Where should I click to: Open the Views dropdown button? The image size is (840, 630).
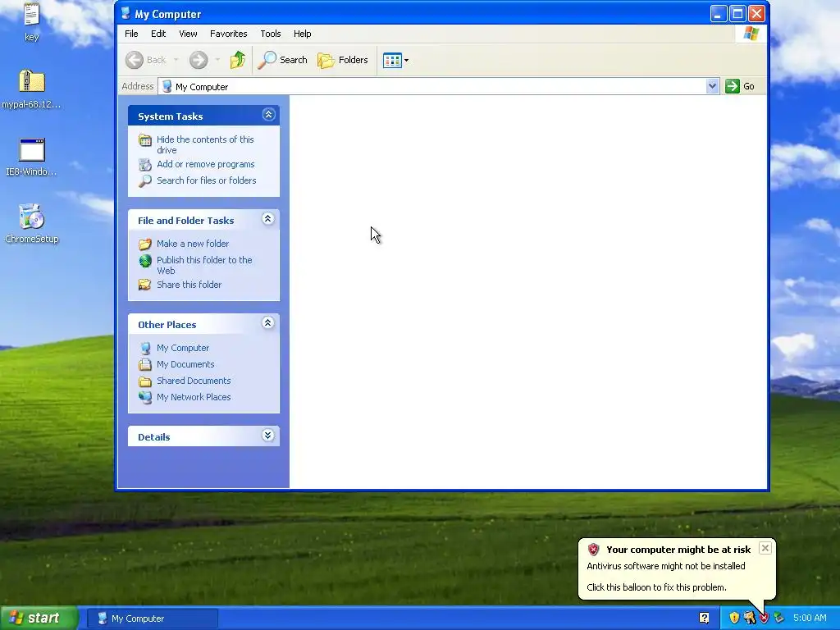(x=396, y=60)
